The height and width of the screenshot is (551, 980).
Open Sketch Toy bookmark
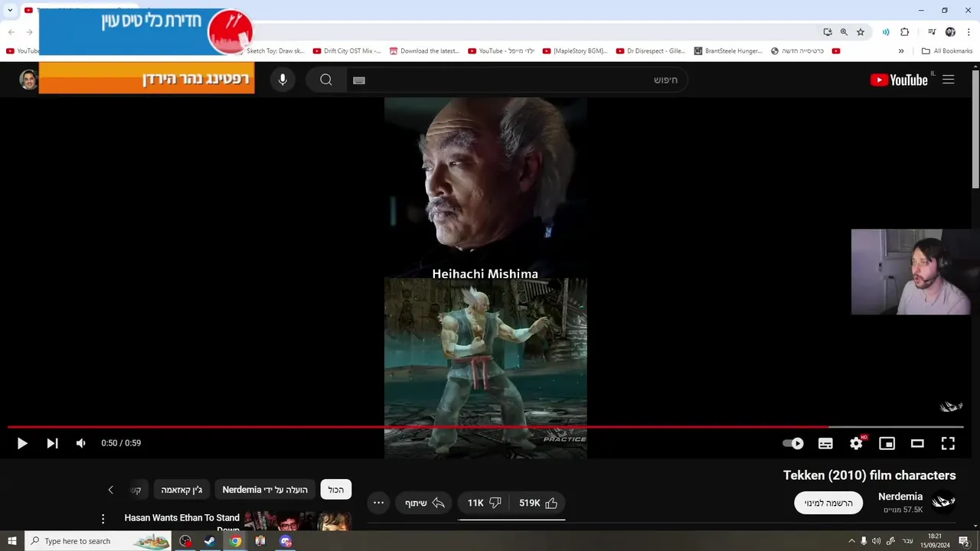pyautogui.click(x=274, y=51)
